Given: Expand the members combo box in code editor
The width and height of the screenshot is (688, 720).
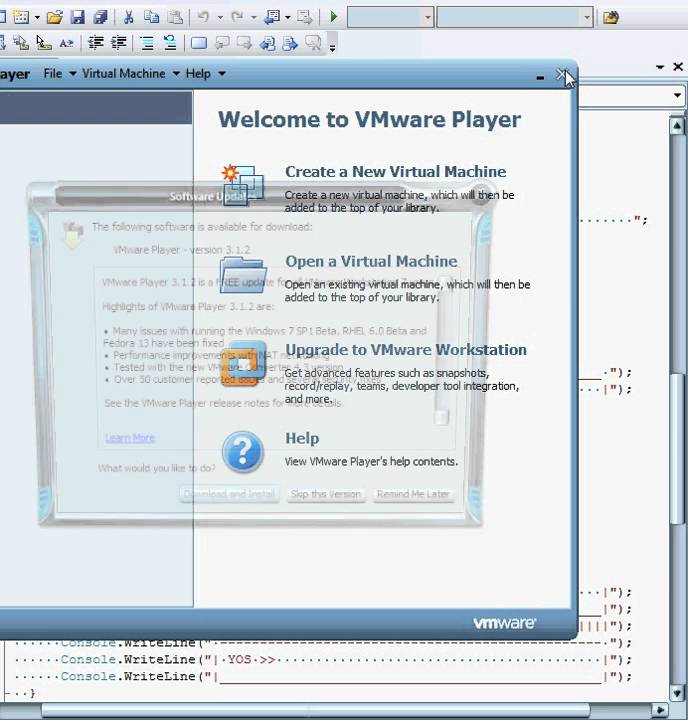Looking at the screenshot, I should (x=677, y=96).
